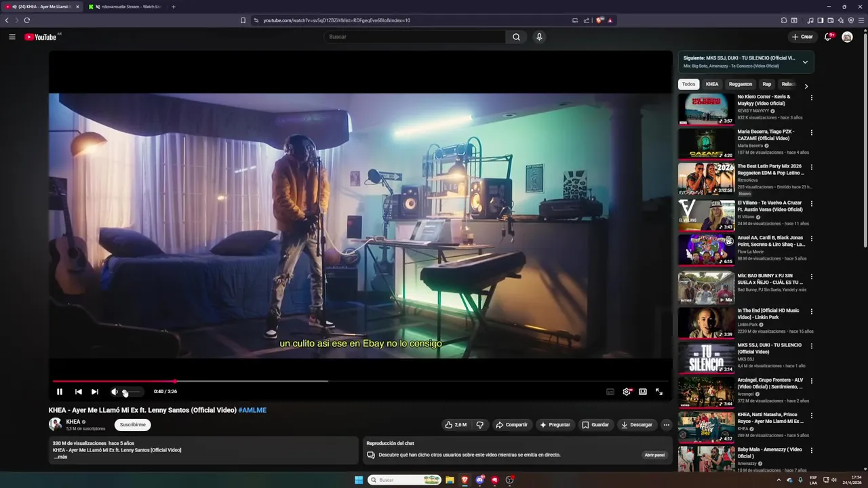This screenshot has height=488, width=868.
Task: Open options for In The End video
Action: tap(811, 311)
